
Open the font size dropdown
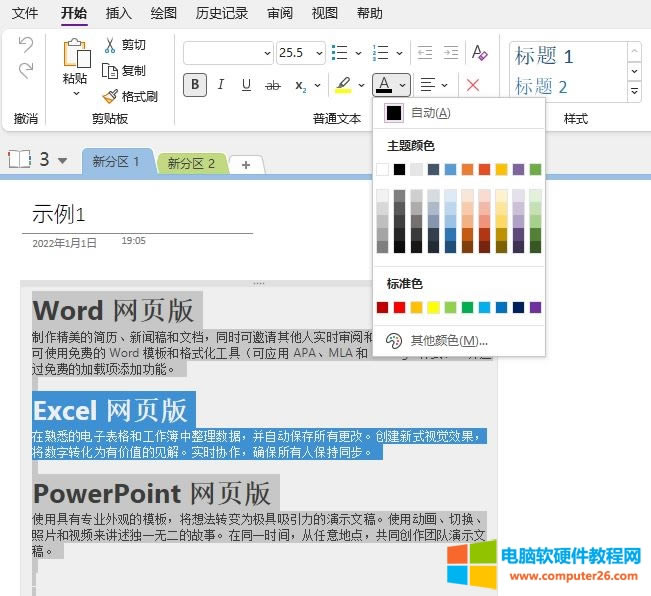click(318, 53)
